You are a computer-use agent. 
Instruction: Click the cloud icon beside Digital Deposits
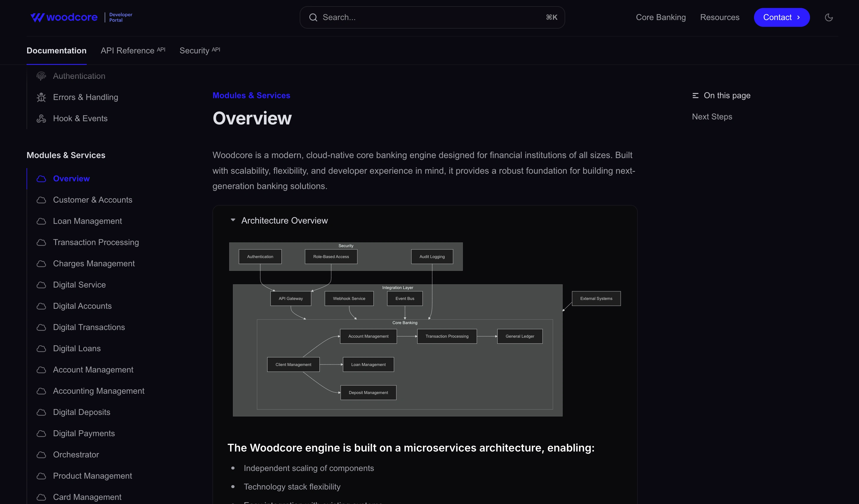pos(41,412)
